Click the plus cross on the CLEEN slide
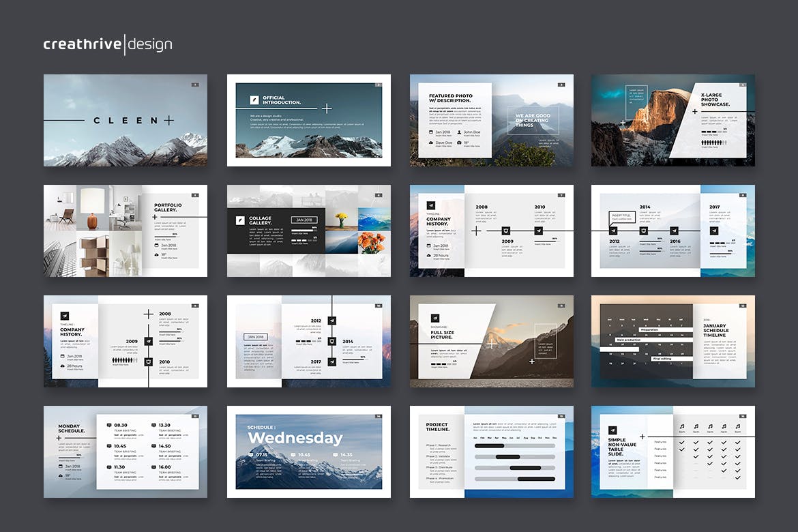The image size is (798, 532). coord(168,121)
